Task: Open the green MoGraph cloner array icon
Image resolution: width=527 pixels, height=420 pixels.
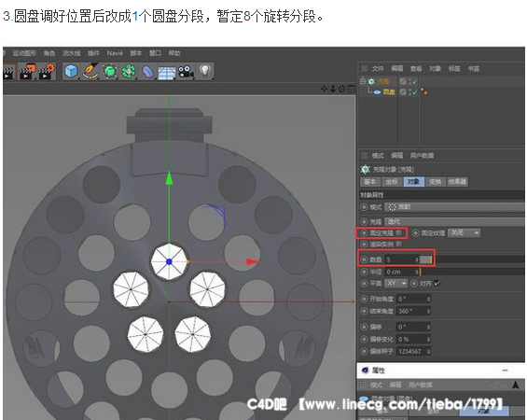Action: [x=129, y=72]
